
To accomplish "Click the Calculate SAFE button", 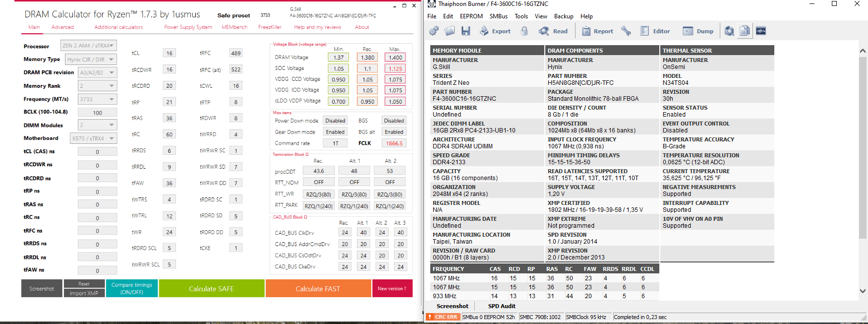I will (212, 288).
